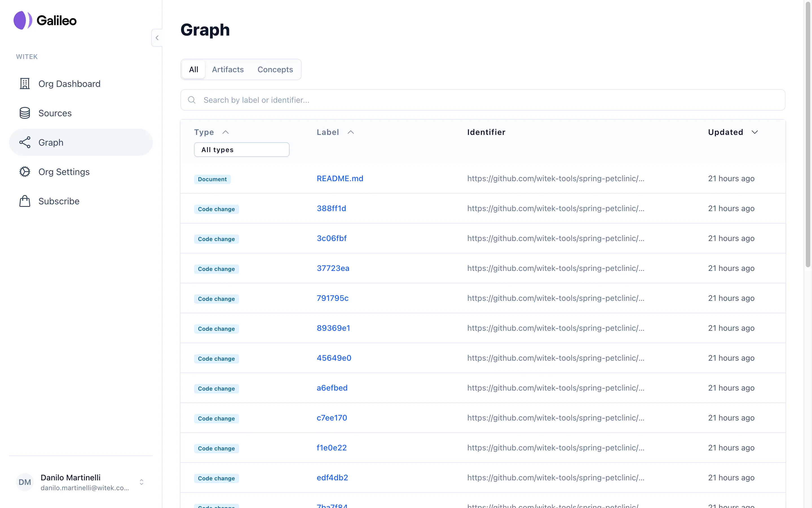This screenshot has height=508, width=812.
Task: Click the Danilo Martinelli user name
Action: click(x=70, y=478)
